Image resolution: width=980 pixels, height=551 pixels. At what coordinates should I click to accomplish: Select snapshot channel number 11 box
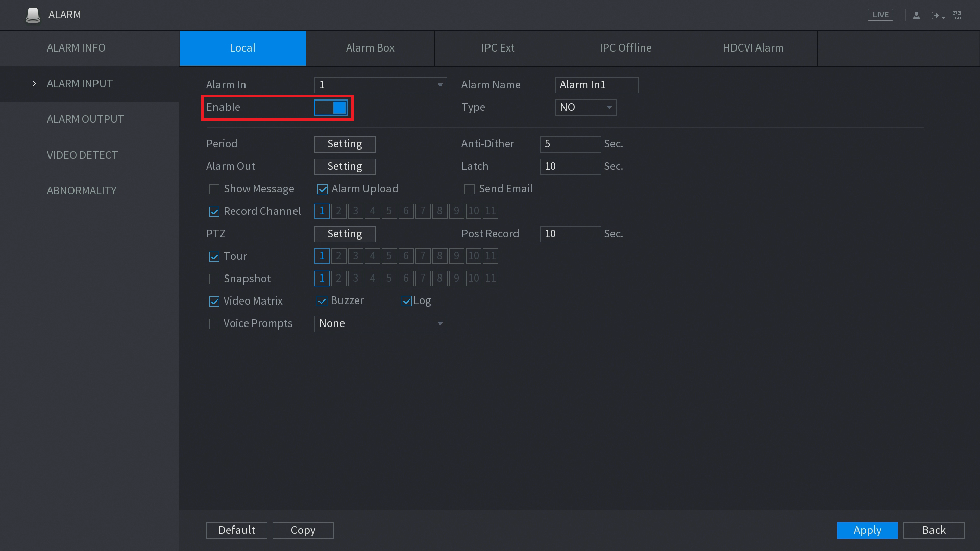coord(490,279)
